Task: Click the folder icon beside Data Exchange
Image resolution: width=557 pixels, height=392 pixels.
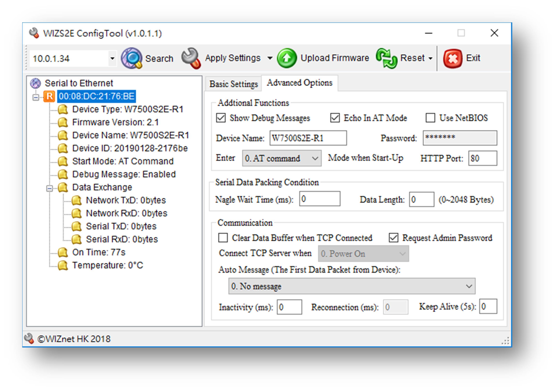Action: coord(63,187)
